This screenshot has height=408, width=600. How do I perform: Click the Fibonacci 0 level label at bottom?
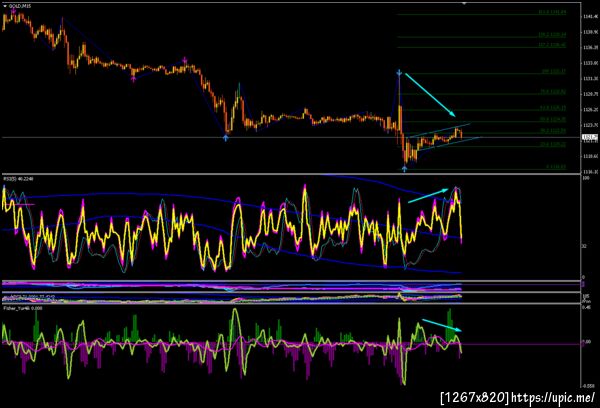tap(556, 166)
